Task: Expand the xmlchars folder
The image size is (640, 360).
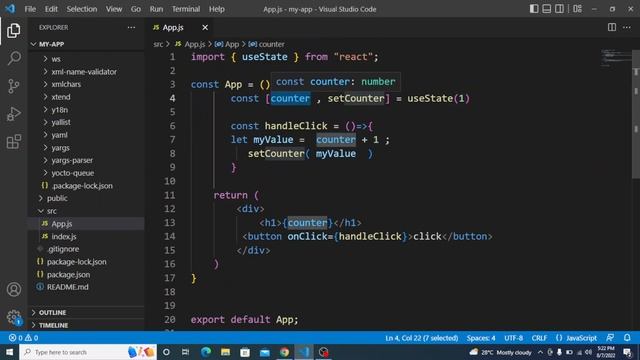Action: point(87,84)
